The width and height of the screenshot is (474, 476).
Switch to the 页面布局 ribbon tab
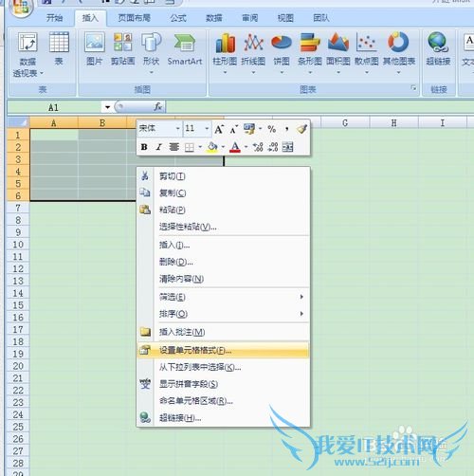coord(134,18)
